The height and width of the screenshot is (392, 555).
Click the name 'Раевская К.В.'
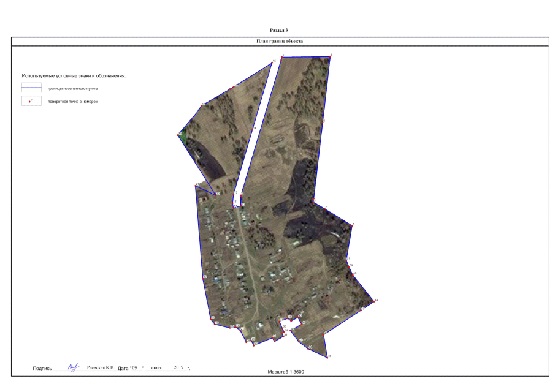[101, 368]
